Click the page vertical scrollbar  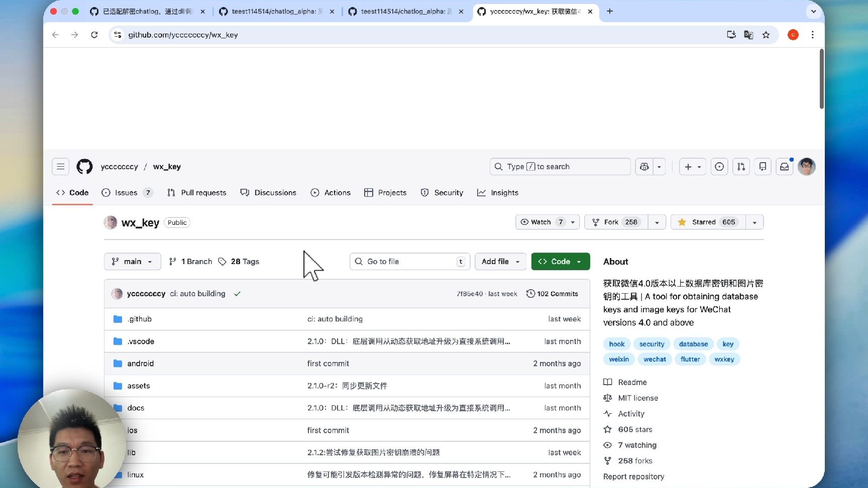pyautogui.click(x=821, y=78)
